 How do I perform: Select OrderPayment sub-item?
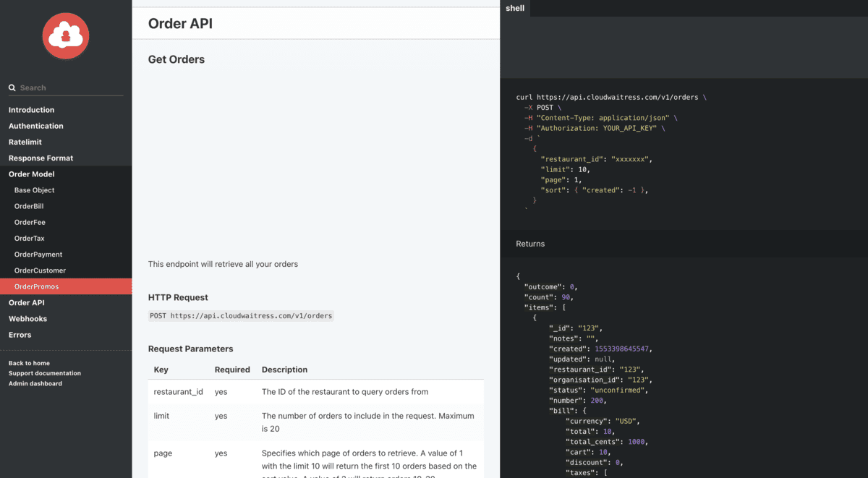[38, 255]
